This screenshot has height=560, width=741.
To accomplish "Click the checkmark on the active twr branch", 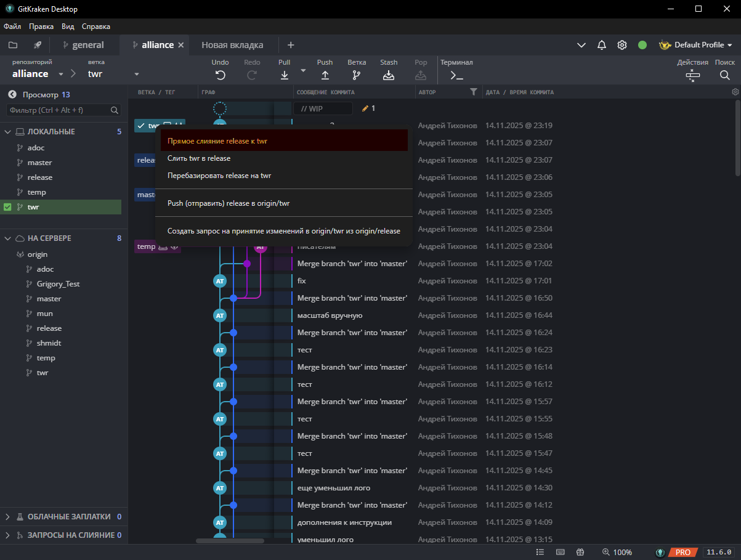I will [x=140, y=125].
